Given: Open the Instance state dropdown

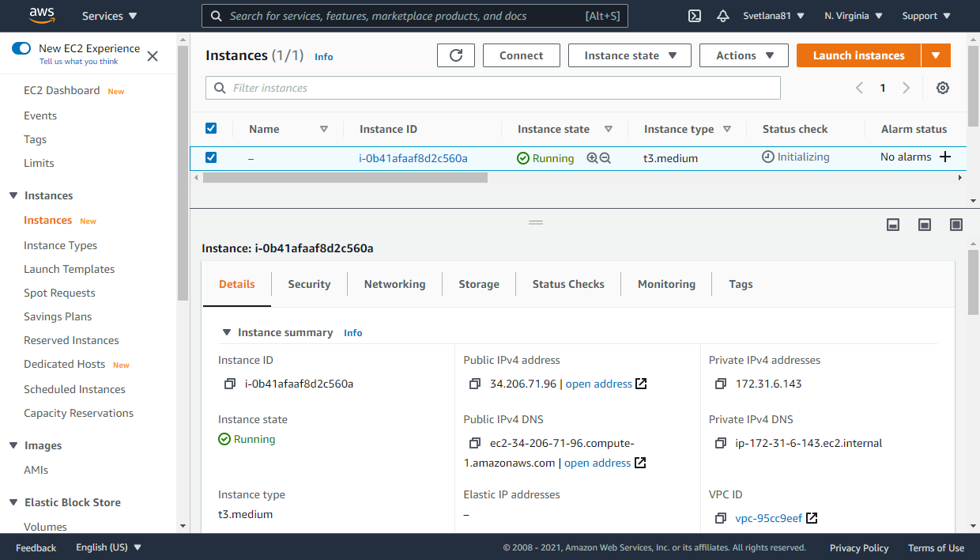Looking at the screenshot, I should [x=629, y=55].
